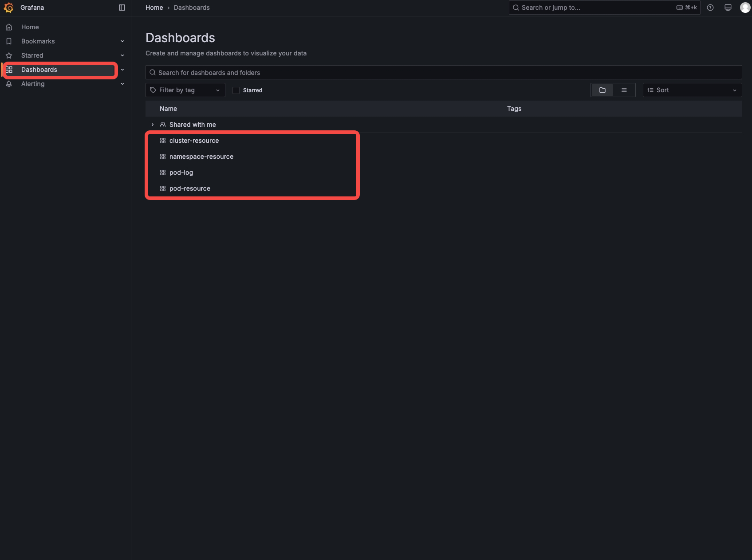Open the Filter by tag dropdown
Image resolution: width=752 pixels, height=560 pixels.
(185, 90)
